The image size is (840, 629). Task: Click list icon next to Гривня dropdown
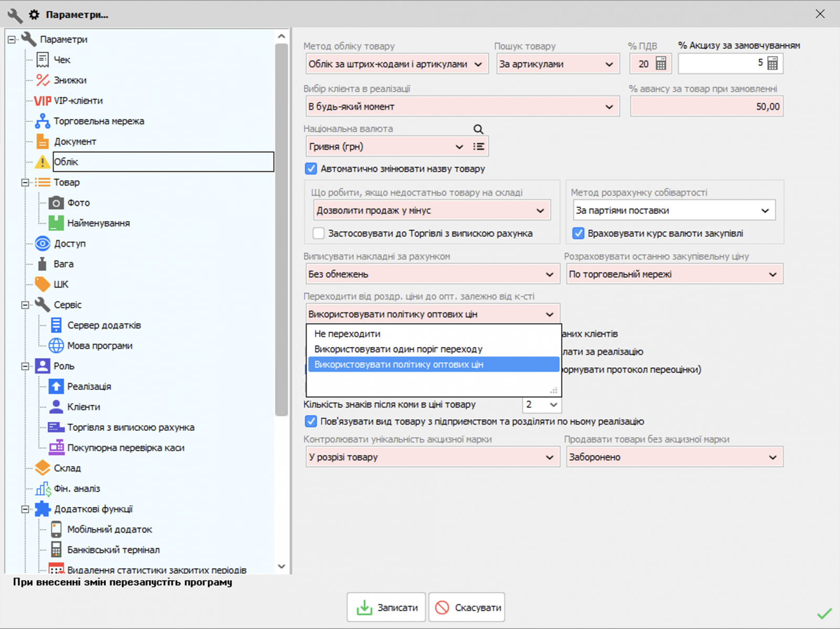point(478,146)
